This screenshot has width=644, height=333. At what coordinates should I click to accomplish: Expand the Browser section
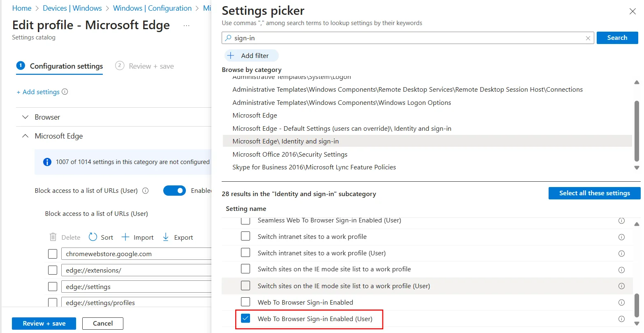point(25,117)
